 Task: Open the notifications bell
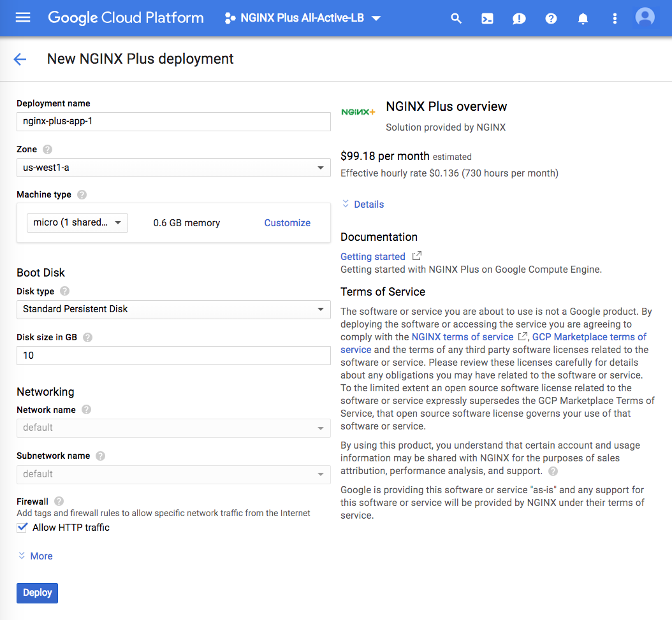tap(583, 18)
